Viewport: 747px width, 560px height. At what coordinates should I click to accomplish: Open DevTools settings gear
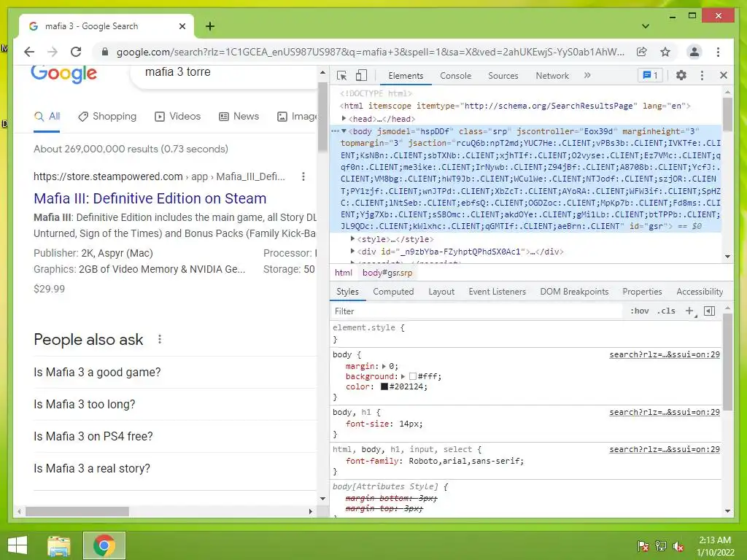[x=681, y=75]
